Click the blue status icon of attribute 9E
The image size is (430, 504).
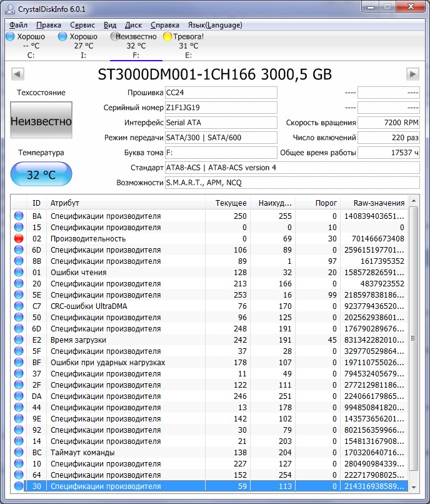tap(19, 418)
